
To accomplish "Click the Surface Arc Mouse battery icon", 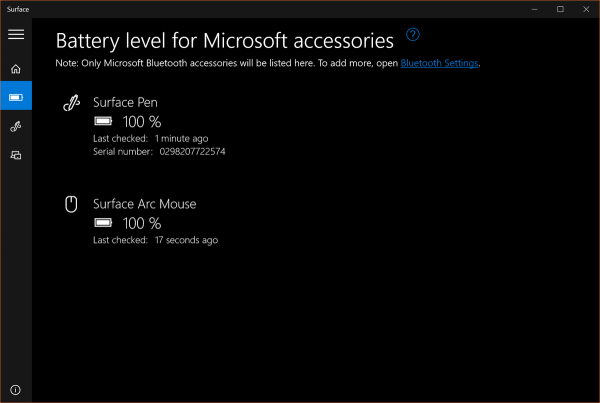I will coord(103,223).
